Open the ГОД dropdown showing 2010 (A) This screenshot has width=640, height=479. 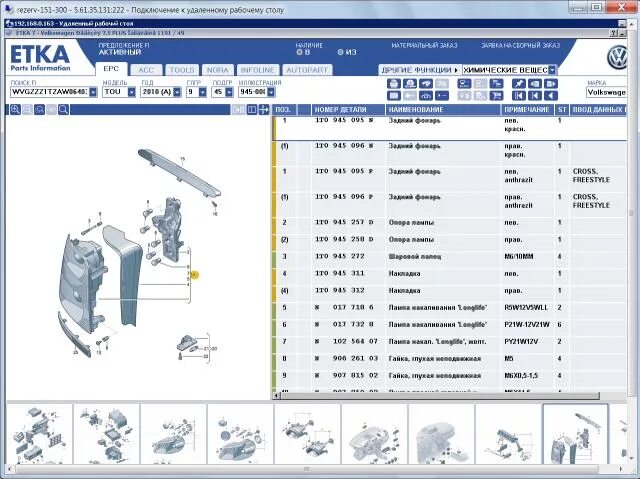[x=177, y=92]
